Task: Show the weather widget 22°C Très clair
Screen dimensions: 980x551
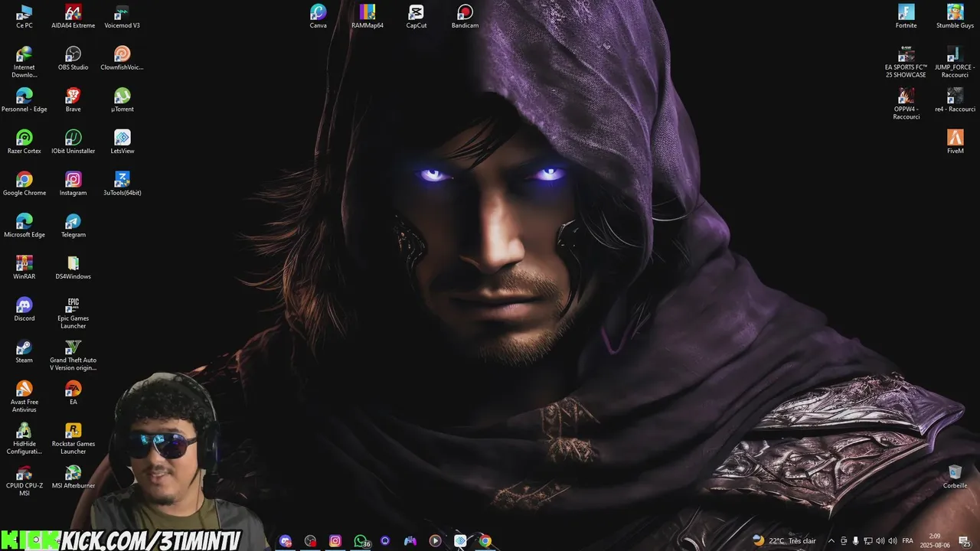Action: pyautogui.click(x=784, y=540)
